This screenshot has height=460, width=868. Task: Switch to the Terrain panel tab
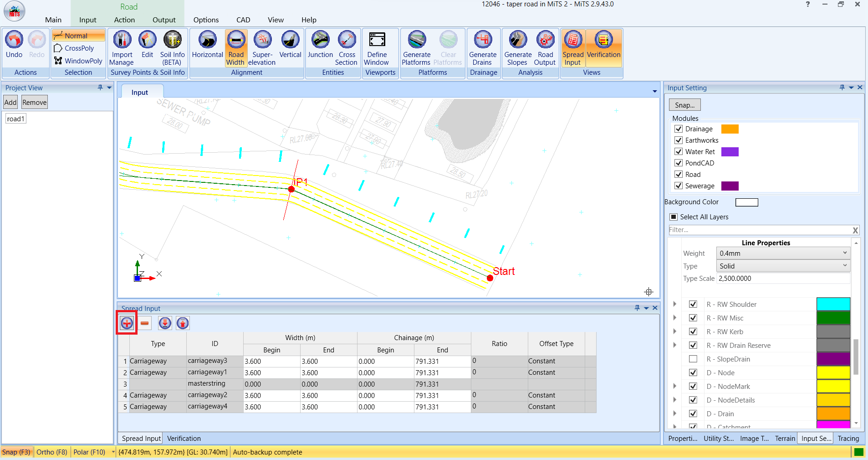point(785,438)
